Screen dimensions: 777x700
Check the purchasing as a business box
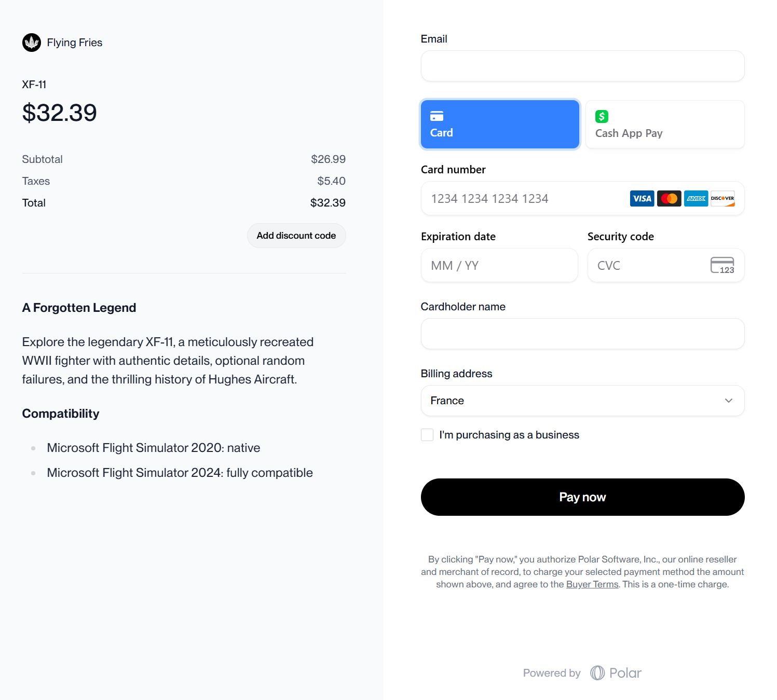427,435
